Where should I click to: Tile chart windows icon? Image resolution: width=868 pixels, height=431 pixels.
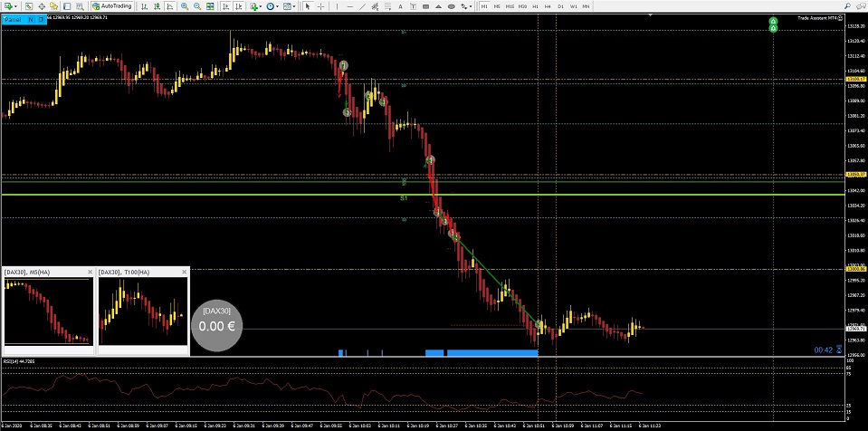tap(210, 6)
